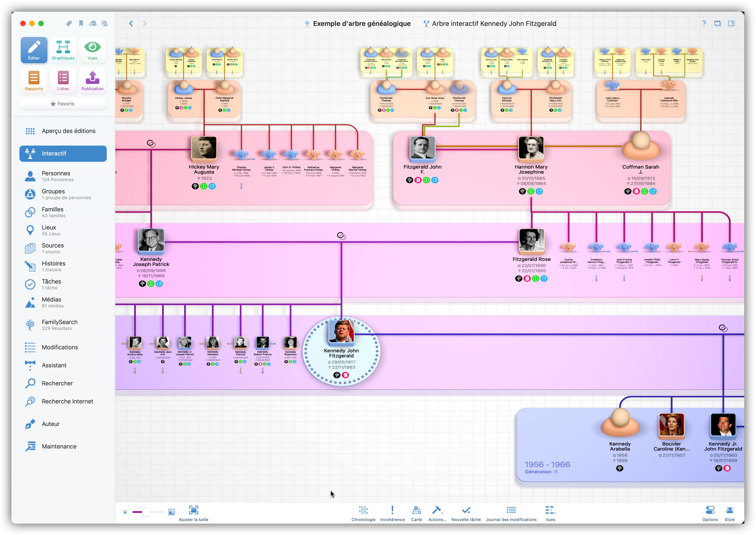Click the Favoris button
Viewport: 756px width, 535px height.
(x=63, y=104)
